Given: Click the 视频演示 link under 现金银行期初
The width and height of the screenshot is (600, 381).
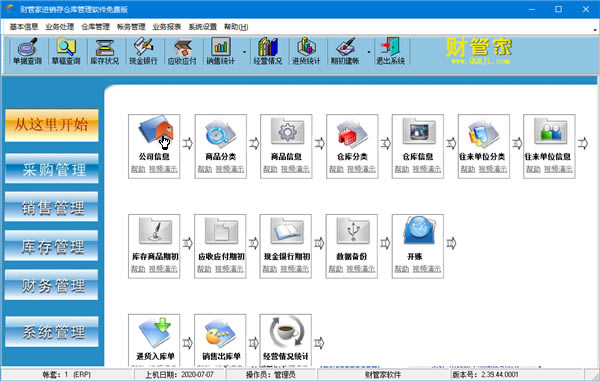Looking at the screenshot, I should coord(295,269).
